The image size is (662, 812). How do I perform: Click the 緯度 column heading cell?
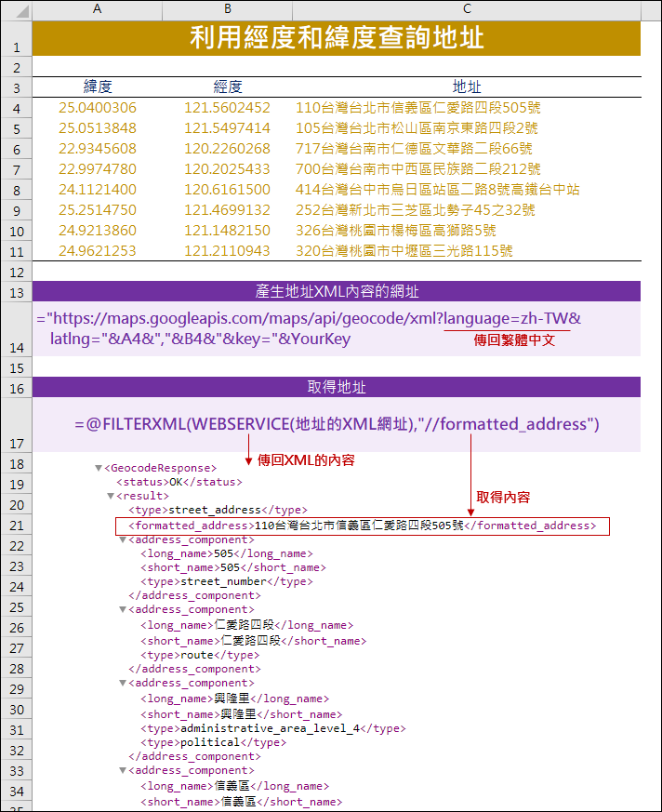coord(98,87)
